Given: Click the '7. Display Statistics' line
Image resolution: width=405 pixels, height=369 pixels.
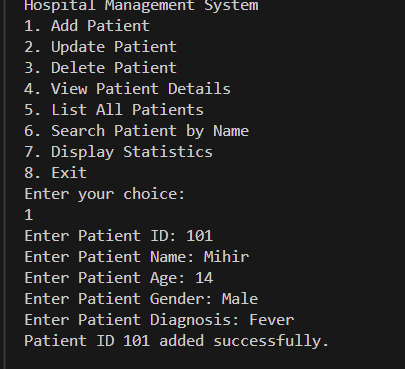Looking at the screenshot, I should coord(118,152).
